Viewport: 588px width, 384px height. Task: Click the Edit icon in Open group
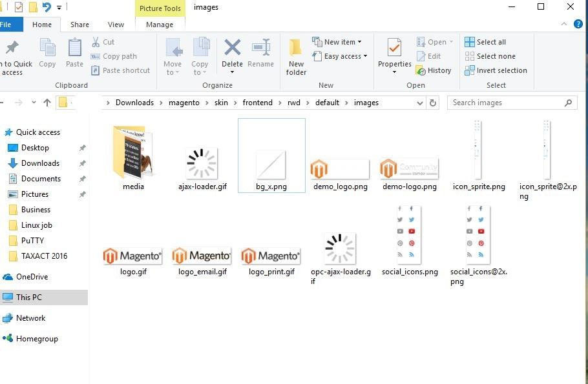[421, 56]
